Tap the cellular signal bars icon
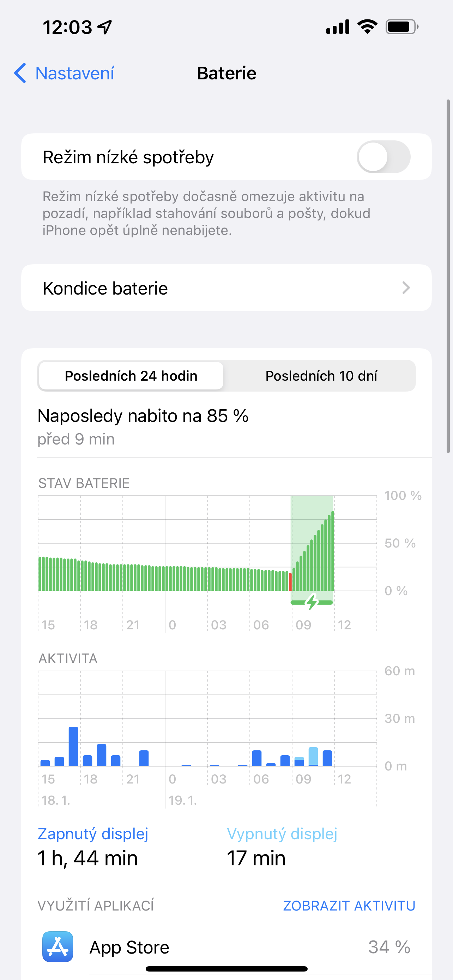 coord(338,27)
